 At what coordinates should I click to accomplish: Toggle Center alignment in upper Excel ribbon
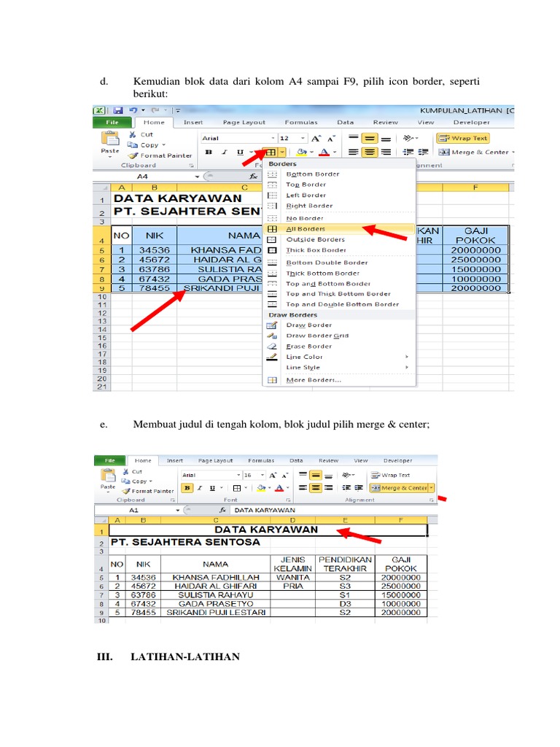tap(370, 152)
